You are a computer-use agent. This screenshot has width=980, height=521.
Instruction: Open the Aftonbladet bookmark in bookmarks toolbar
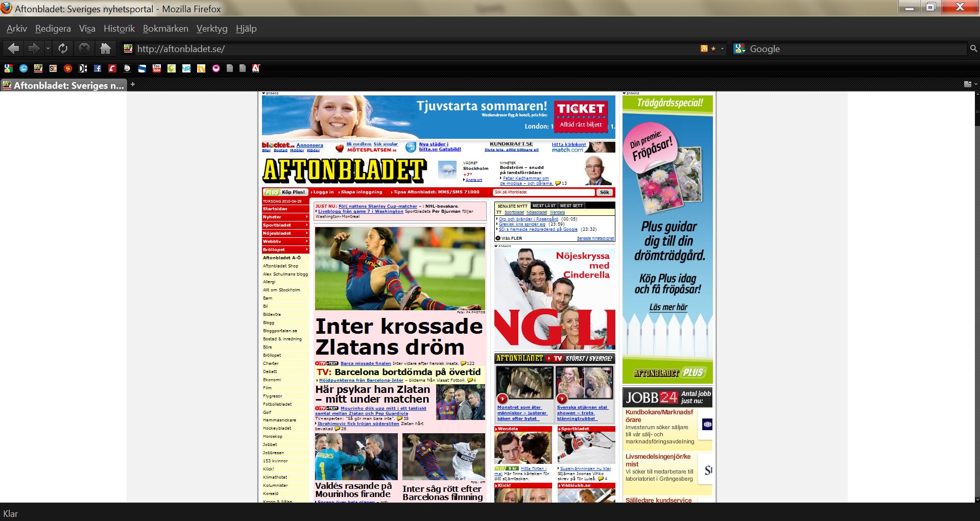tap(38, 68)
